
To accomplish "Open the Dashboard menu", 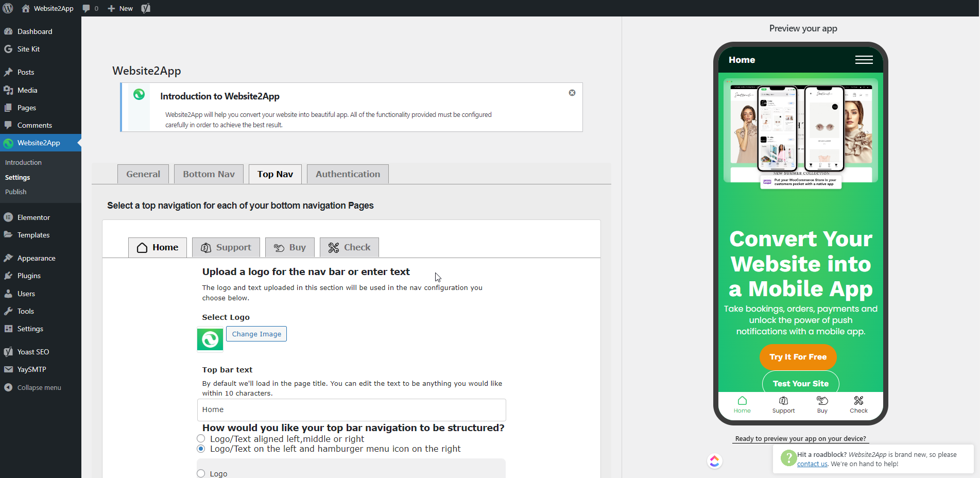I will coord(41,31).
